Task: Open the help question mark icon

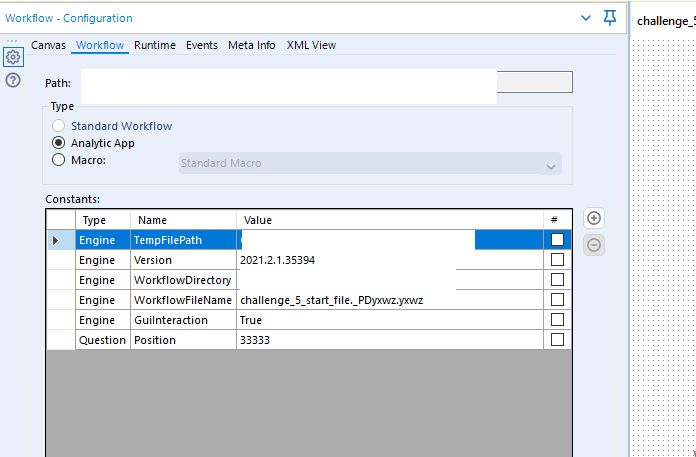Action: point(13,80)
